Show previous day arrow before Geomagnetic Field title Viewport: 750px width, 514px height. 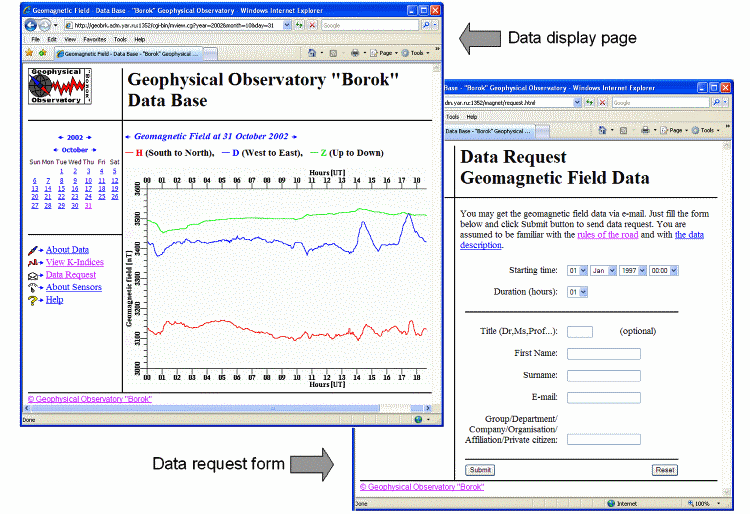coord(128,137)
